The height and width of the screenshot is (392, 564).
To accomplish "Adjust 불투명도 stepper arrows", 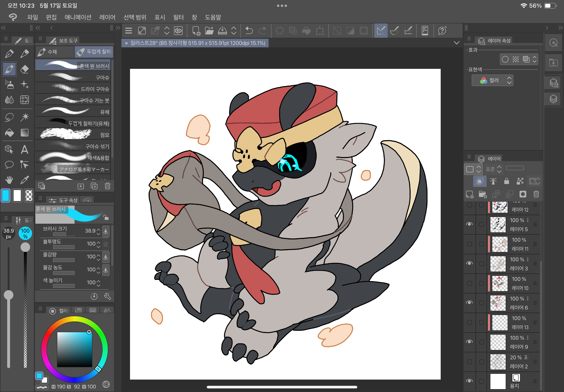I will pos(98,244).
